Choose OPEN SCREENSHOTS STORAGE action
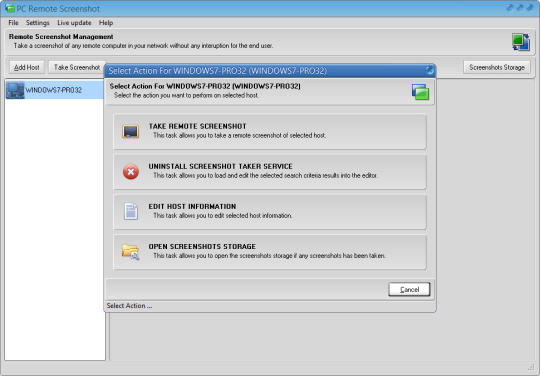 coord(270,252)
